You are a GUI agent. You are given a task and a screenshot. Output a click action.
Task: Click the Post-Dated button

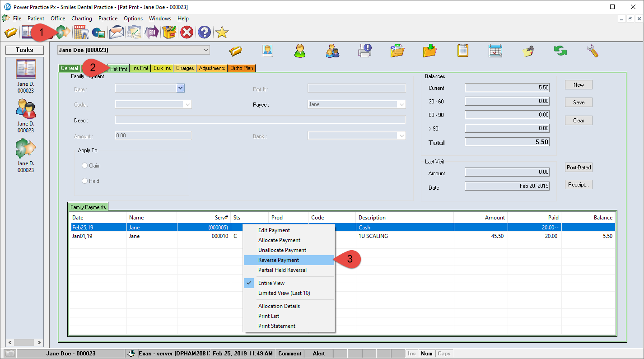[x=579, y=168]
